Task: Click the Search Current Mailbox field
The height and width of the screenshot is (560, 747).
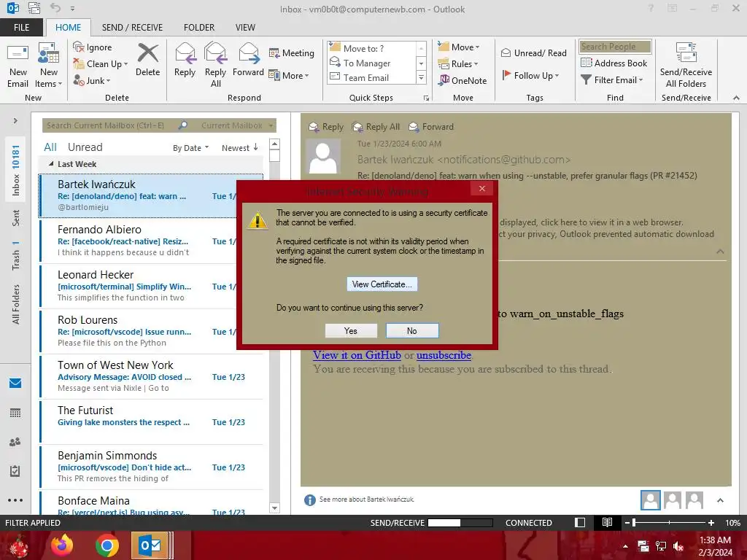Action: pos(109,125)
